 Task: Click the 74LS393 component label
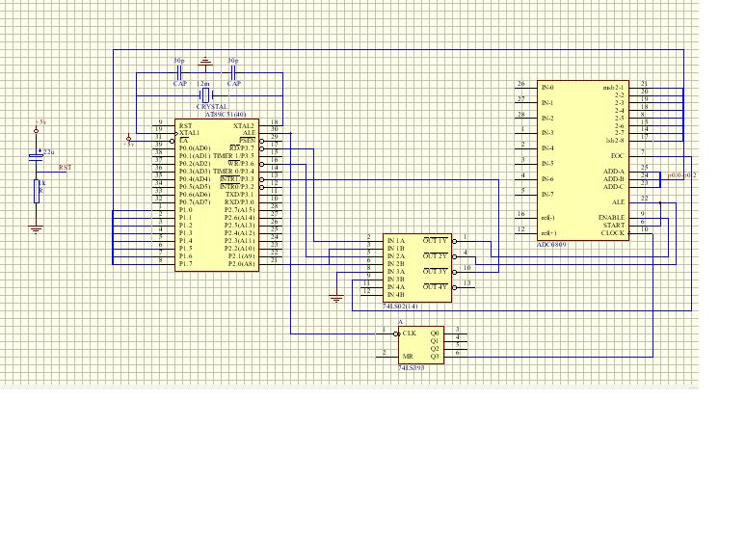coord(411,368)
